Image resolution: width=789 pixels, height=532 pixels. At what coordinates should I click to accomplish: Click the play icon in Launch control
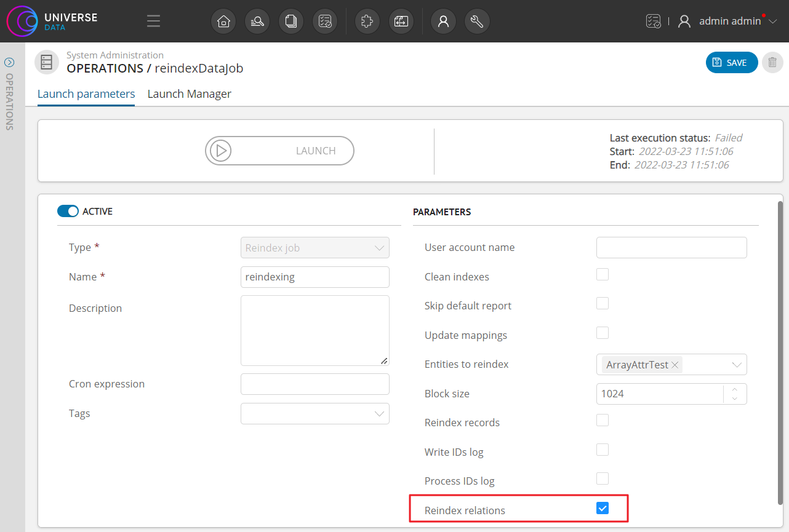point(220,151)
